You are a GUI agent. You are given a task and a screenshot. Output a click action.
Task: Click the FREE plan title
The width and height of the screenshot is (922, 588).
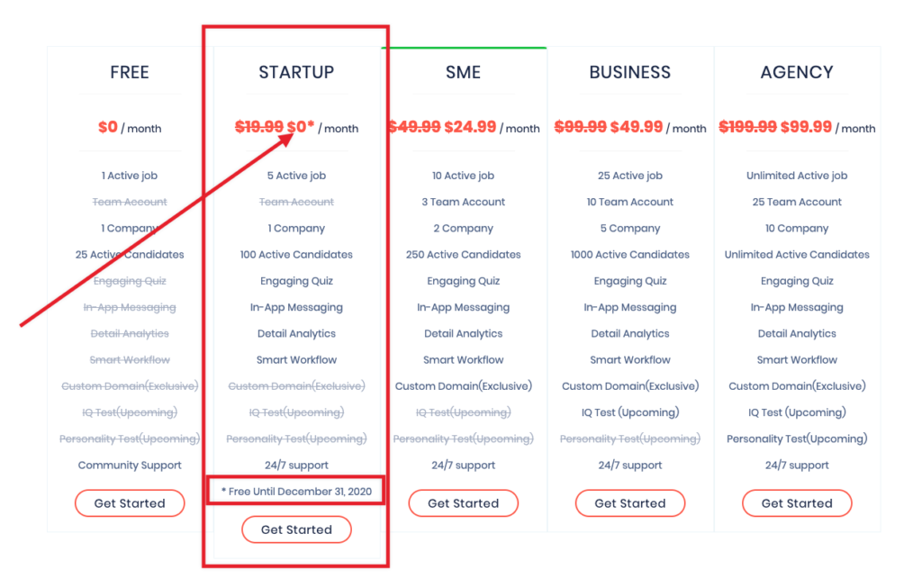130,72
